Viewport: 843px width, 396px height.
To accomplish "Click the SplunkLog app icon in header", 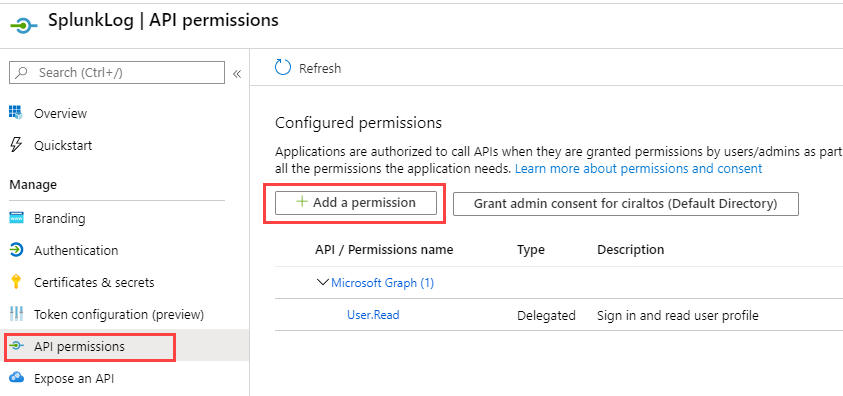I will pyautogui.click(x=24, y=23).
